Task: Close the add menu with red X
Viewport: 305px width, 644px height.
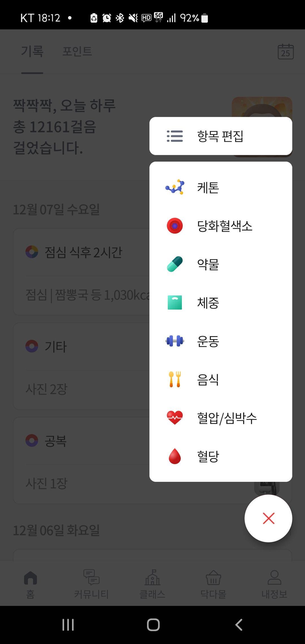Action: click(x=268, y=518)
